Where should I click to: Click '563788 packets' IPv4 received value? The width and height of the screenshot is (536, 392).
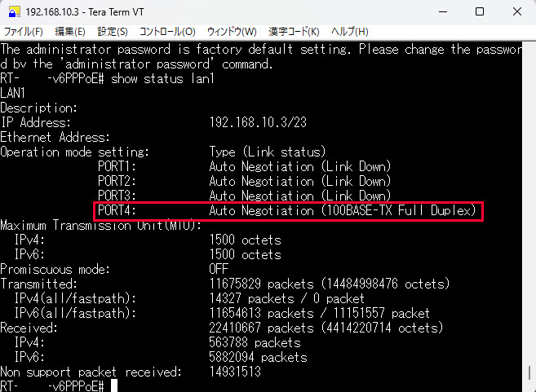255,343
